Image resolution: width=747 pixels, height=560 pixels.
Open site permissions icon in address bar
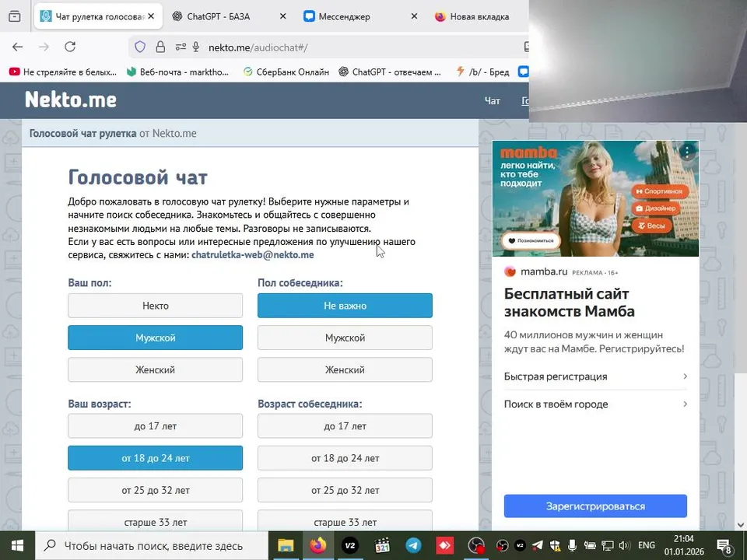pos(181,47)
